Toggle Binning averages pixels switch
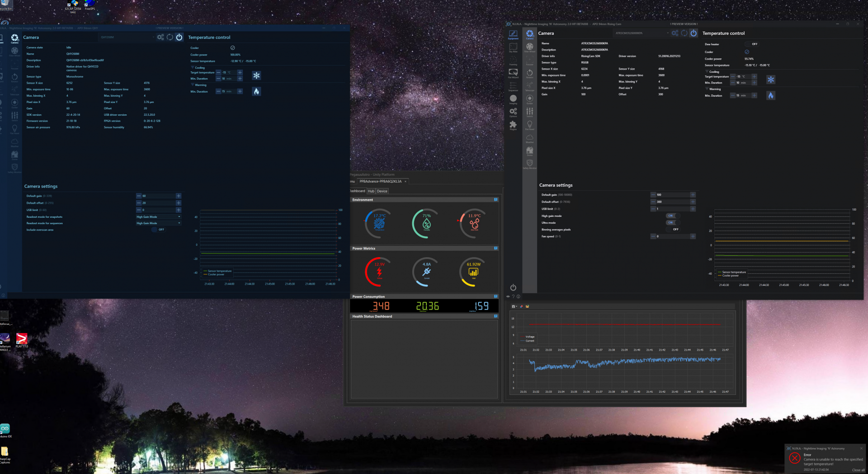Screen dimensions: 868x474 click(x=673, y=230)
